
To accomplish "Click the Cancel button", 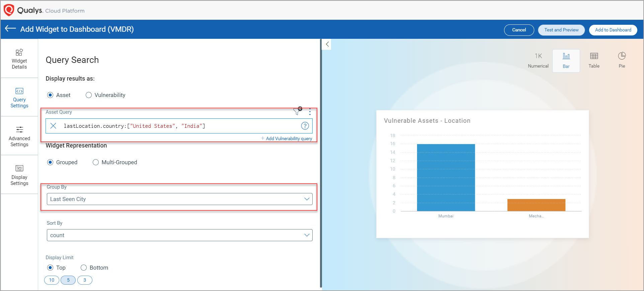I will (519, 30).
